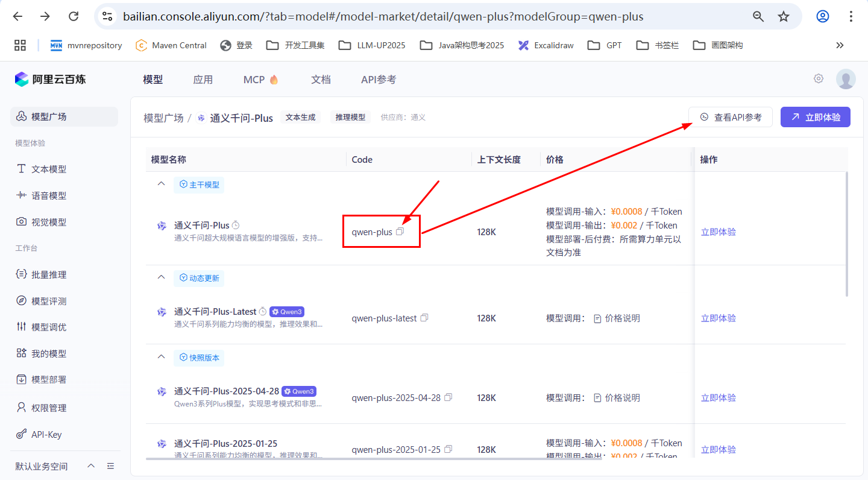Viewport: 868px width, 480px height.
Task: Collapse the 快照版本 group
Action: [x=161, y=357]
